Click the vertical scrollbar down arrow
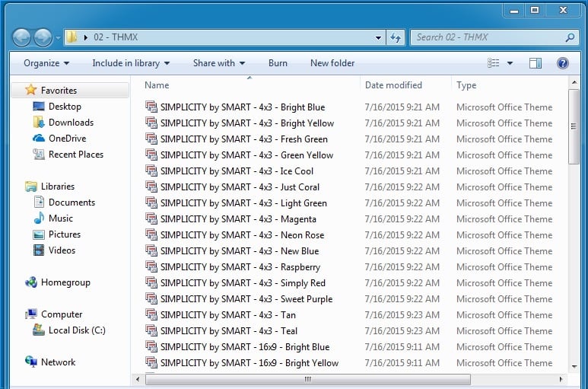Screen dimensions: 588x389 pyautogui.click(x=574, y=366)
